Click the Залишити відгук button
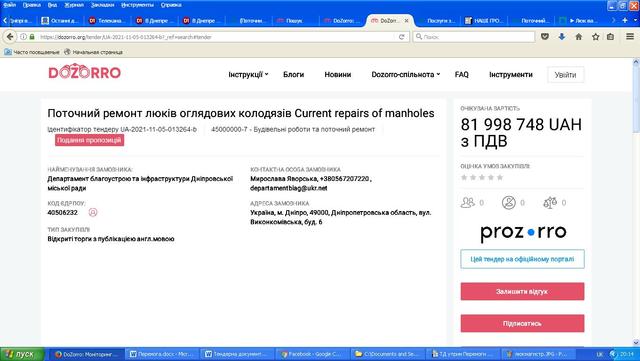The width and height of the screenshot is (640, 361). [522, 292]
